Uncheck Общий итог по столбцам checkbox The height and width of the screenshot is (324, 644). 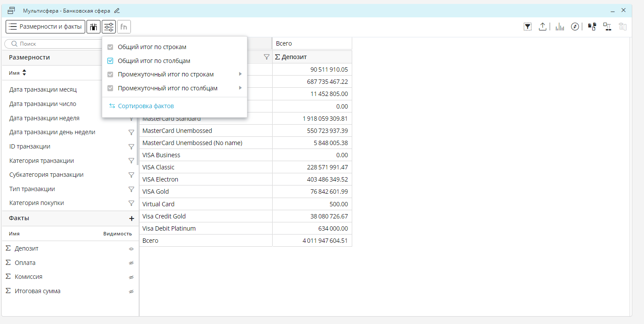110,61
